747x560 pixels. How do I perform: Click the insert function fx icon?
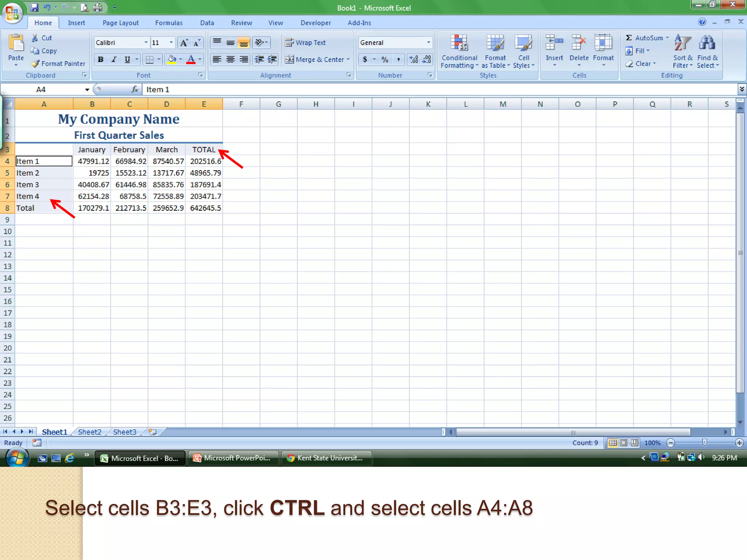pyautogui.click(x=135, y=89)
